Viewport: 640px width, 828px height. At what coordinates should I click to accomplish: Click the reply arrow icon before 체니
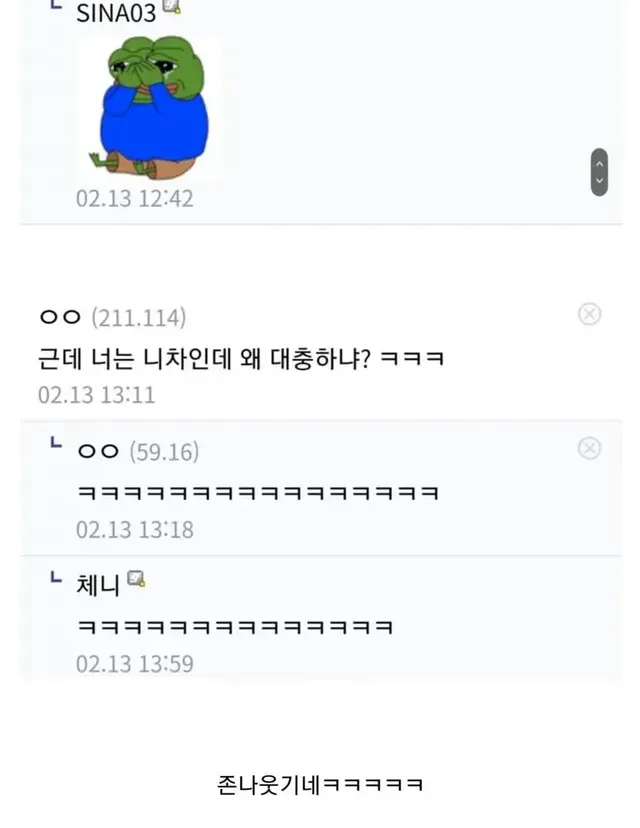click(x=55, y=579)
